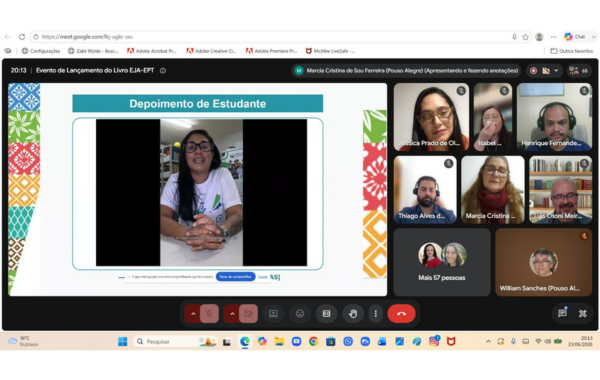Open the three-dot more options menu
Screen dimensions: 600x380
click(376, 314)
